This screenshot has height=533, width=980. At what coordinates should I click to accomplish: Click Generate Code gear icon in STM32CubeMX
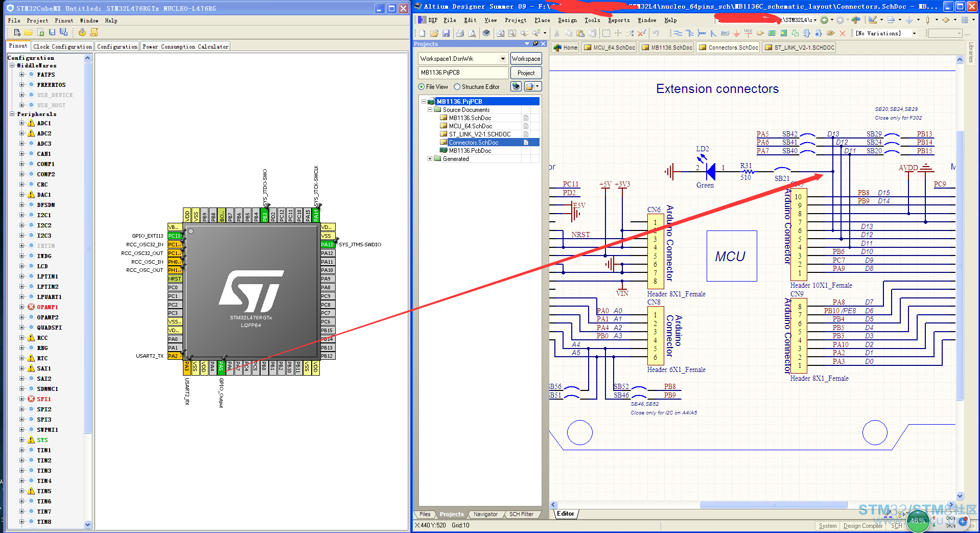click(x=82, y=33)
